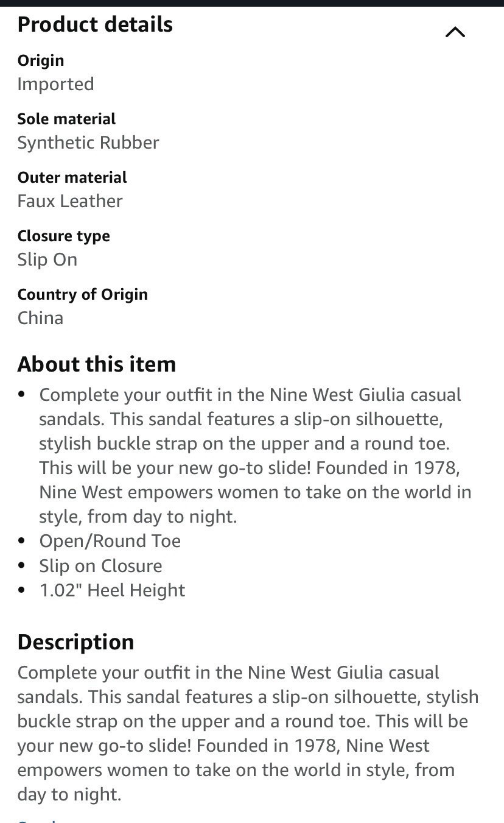Image resolution: width=504 pixels, height=823 pixels.
Task: Select the Outer material label
Action: (72, 177)
